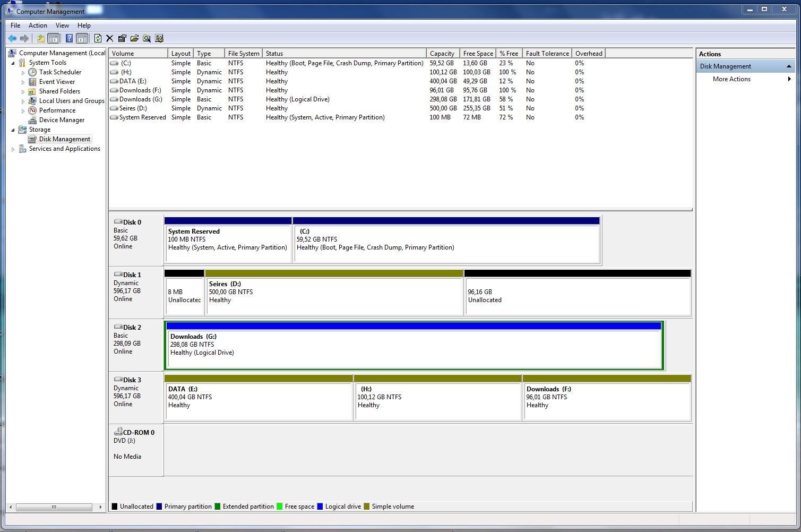The image size is (801, 532).
Task: Select the 96,16 GB Unallocated block
Action: pos(578,292)
